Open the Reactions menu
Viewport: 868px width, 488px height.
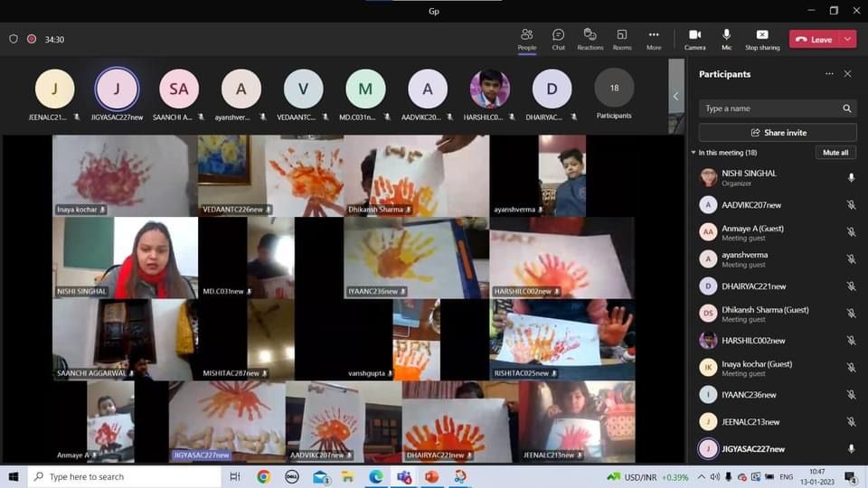pyautogui.click(x=590, y=39)
